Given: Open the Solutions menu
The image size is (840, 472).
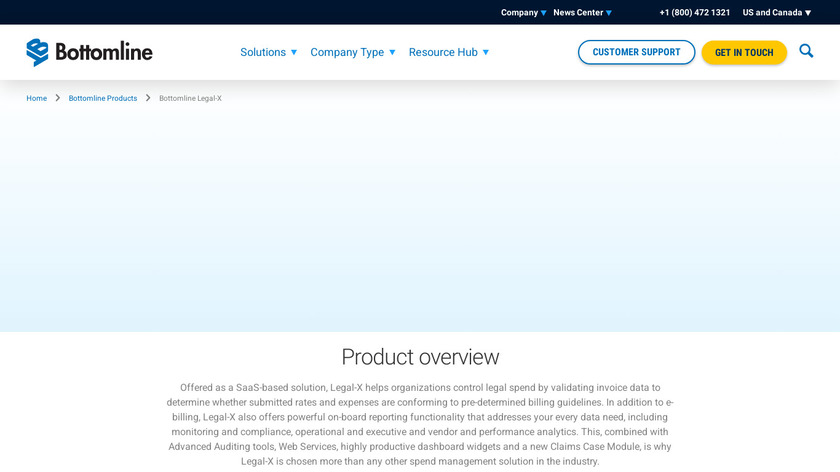Looking at the screenshot, I should click(263, 52).
